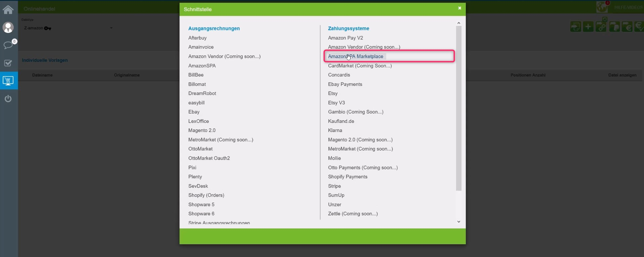Select easybill entry
The image size is (644, 257).
(x=196, y=103)
